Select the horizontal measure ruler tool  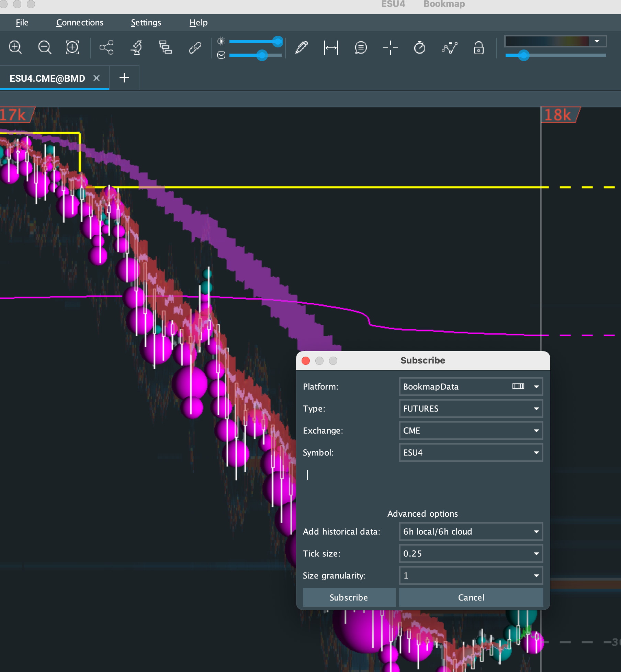point(331,47)
